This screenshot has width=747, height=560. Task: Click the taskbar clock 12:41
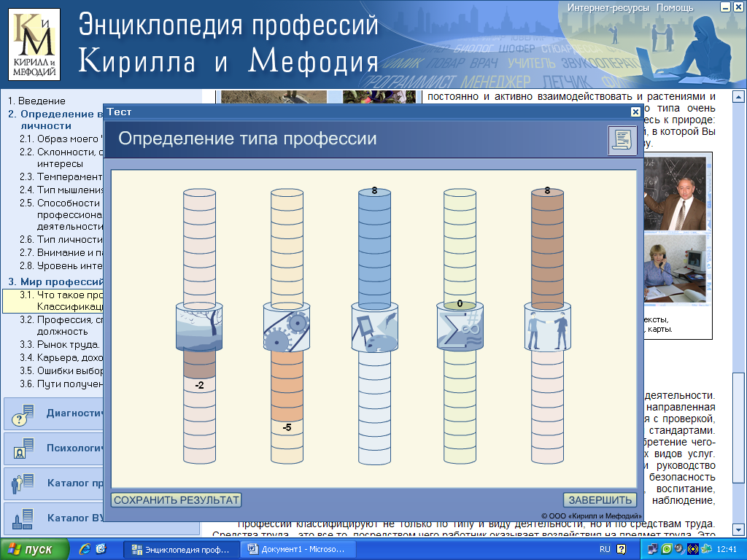pyautogui.click(x=727, y=549)
